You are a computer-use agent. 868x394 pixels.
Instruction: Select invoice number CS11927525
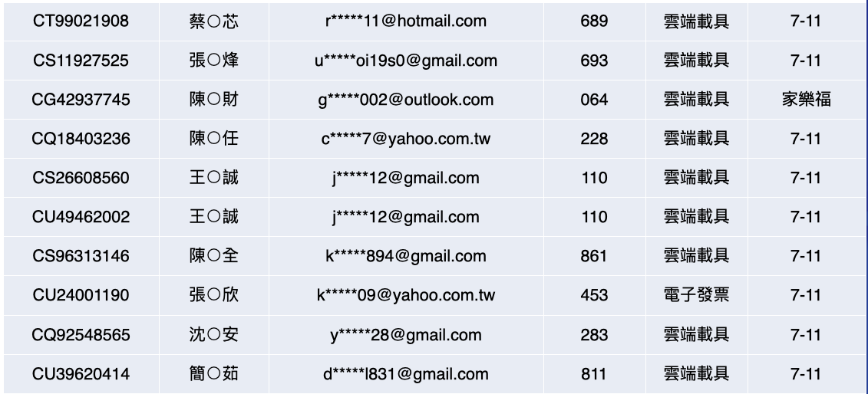pyautogui.click(x=81, y=61)
